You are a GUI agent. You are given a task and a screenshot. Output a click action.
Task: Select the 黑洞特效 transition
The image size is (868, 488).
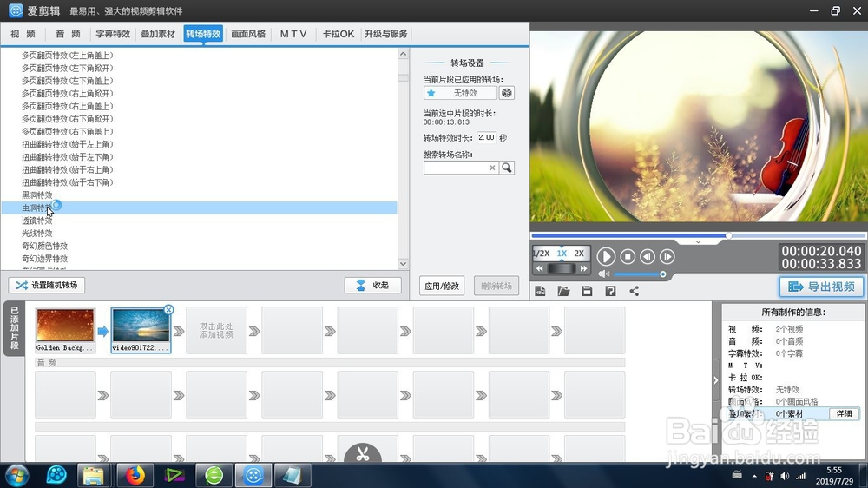tap(37, 195)
